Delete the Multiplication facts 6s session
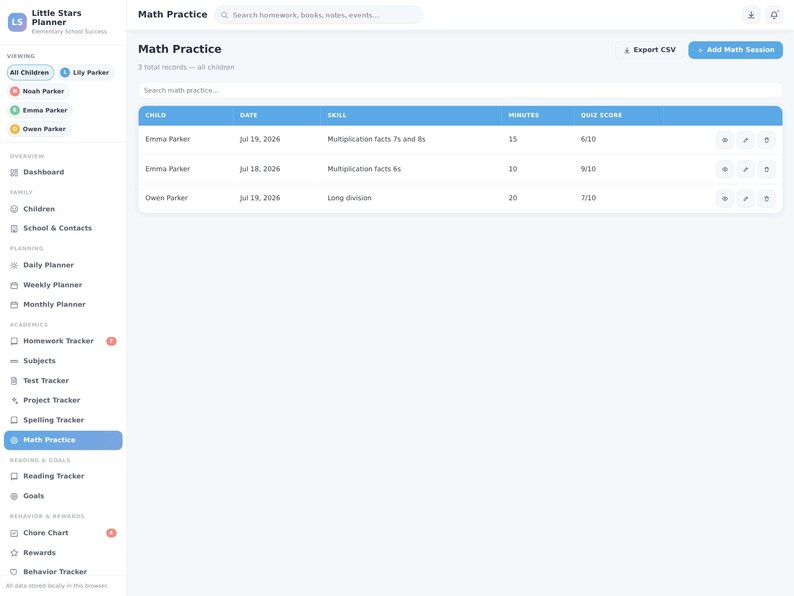794x596 pixels. tap(766, 170)
